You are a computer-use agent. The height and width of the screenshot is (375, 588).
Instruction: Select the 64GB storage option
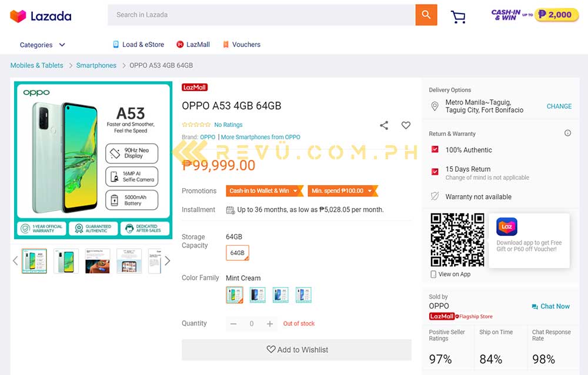click(238, 253)
